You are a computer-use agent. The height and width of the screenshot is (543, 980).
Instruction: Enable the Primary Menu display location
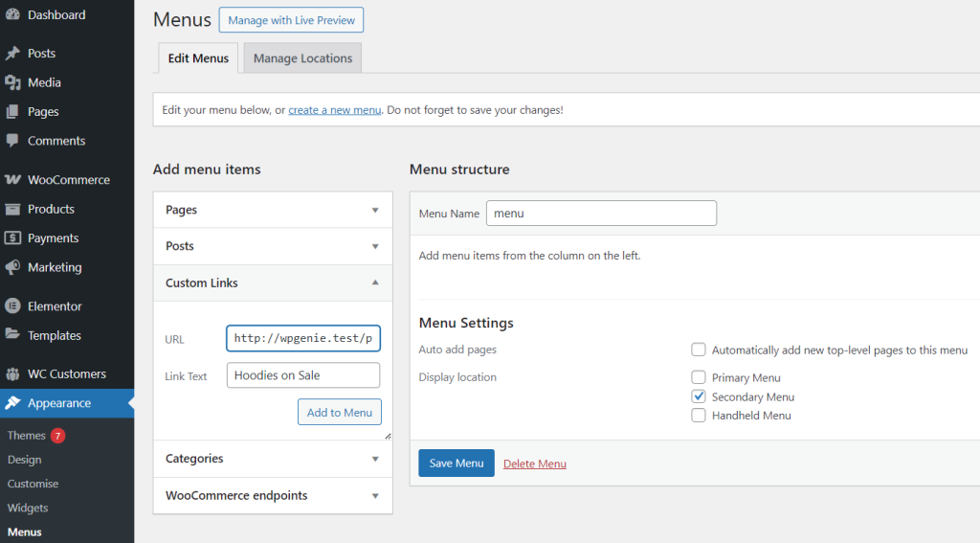click(699, 377)
